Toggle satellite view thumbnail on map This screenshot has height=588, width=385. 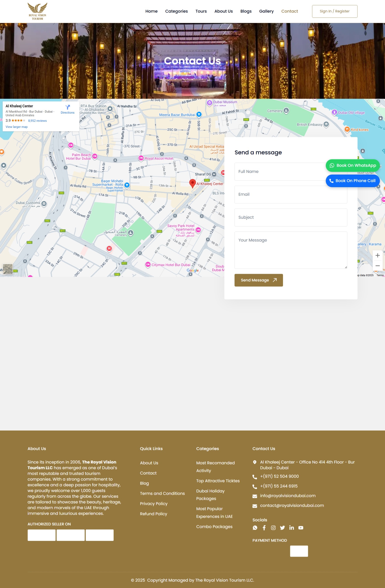point(8,269)
